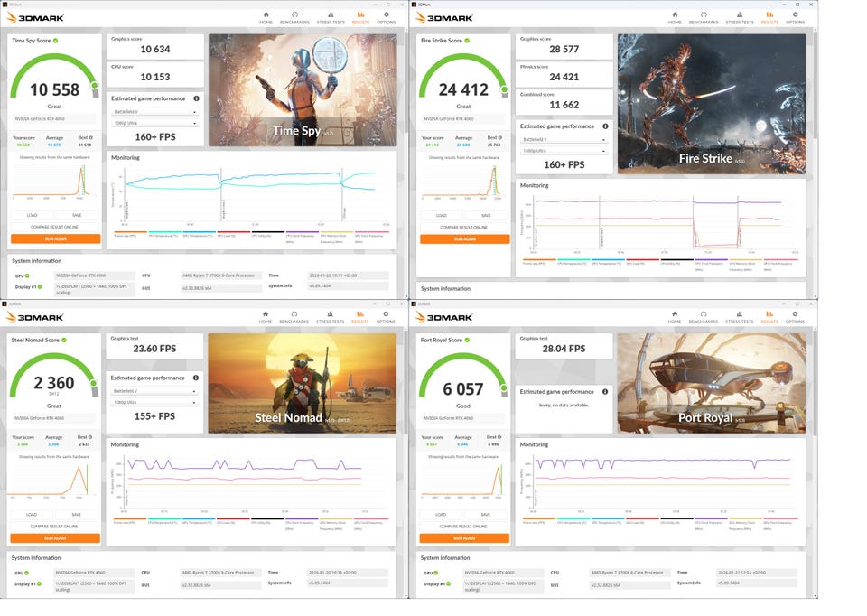Click the green check next to Port Royal Score

467,341
